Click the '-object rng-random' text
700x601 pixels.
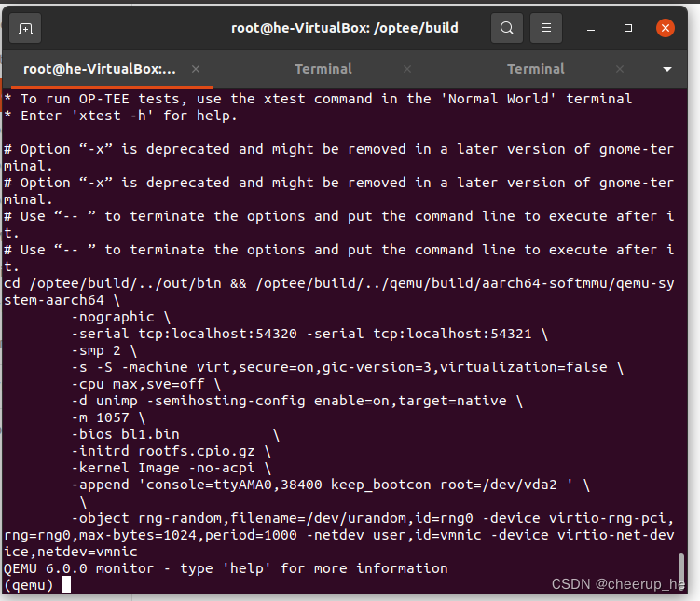point(146,518)
